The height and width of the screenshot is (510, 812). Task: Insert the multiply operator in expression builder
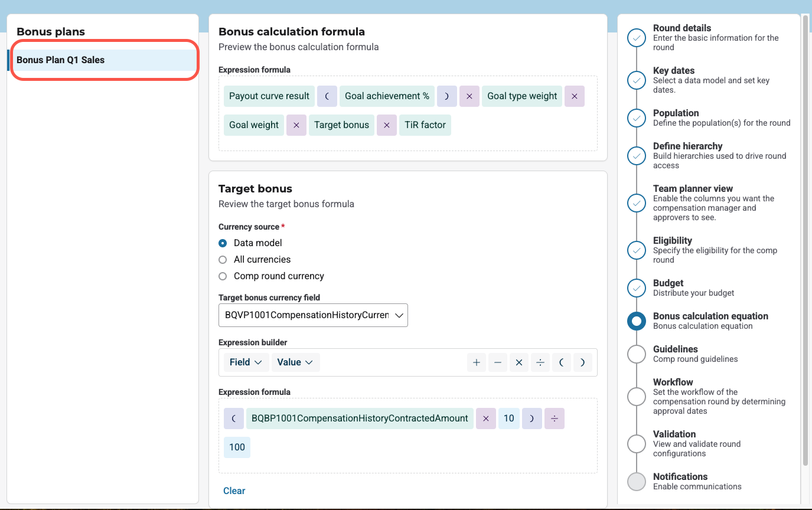point(519,362)
